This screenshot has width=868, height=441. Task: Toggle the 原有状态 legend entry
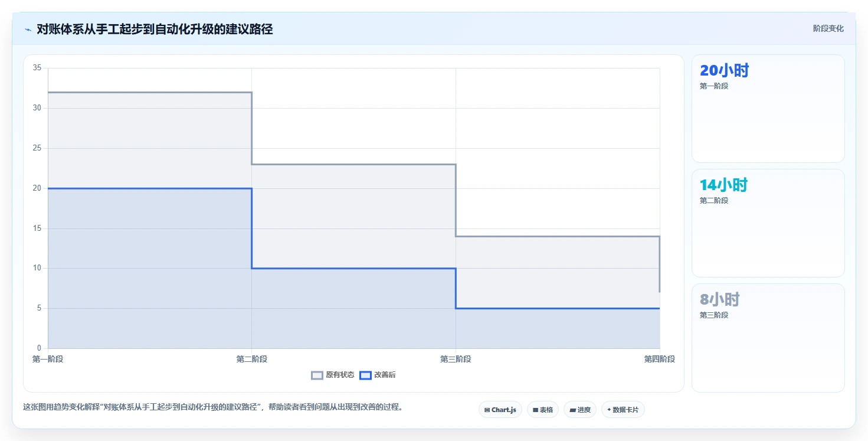[x=333, y=375]
